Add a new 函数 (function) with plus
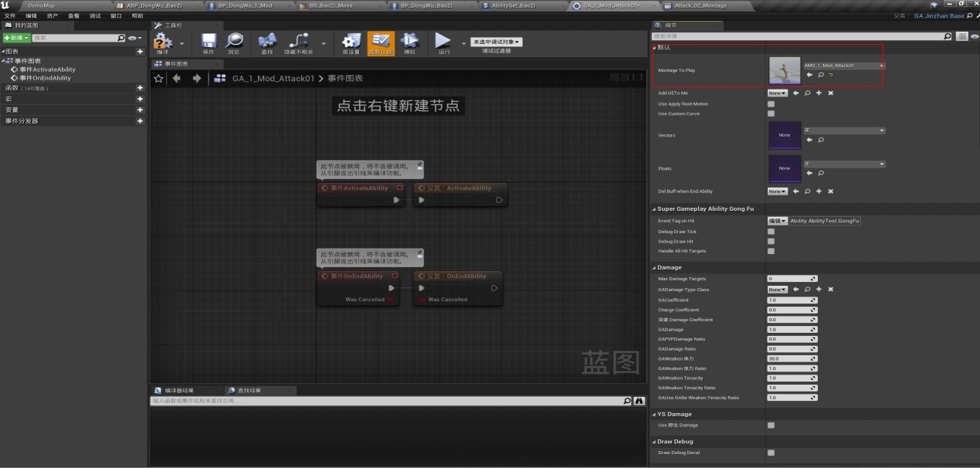Image resolution: width=980 pixels, height=468 pixels. pos(140,88)
